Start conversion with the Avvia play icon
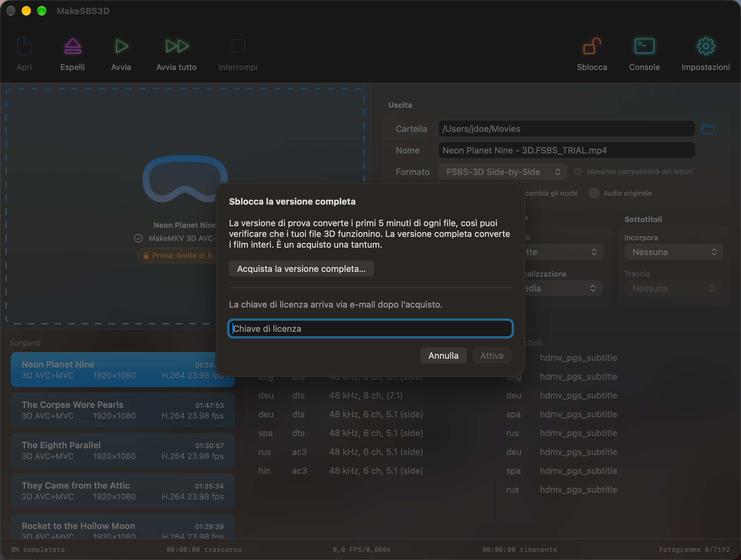 tap(121, 46)
